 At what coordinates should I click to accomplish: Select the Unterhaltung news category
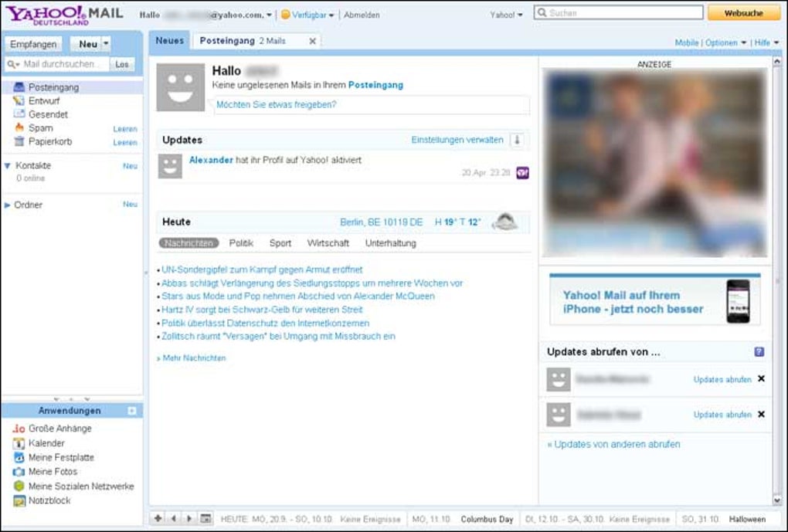[x=390, y=243]
